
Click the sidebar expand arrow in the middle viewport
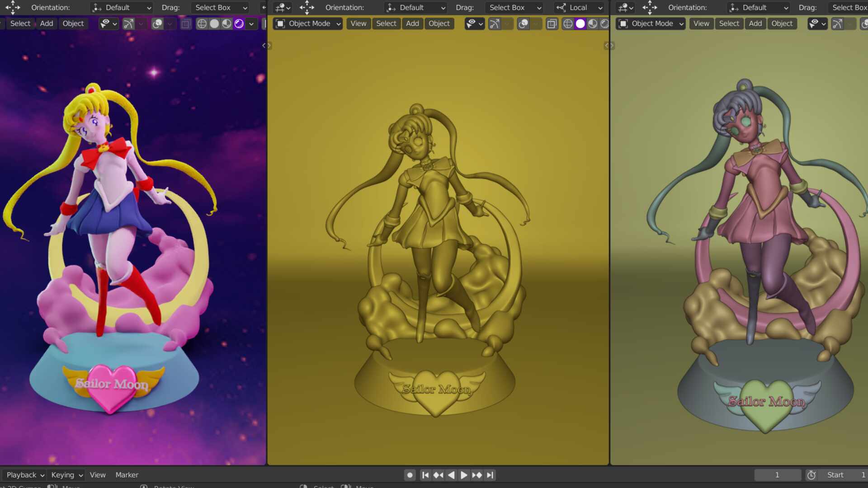tap(607, 45)
